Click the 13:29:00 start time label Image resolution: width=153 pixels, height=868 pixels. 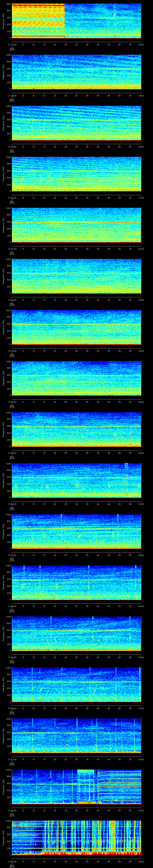(12, 657)
